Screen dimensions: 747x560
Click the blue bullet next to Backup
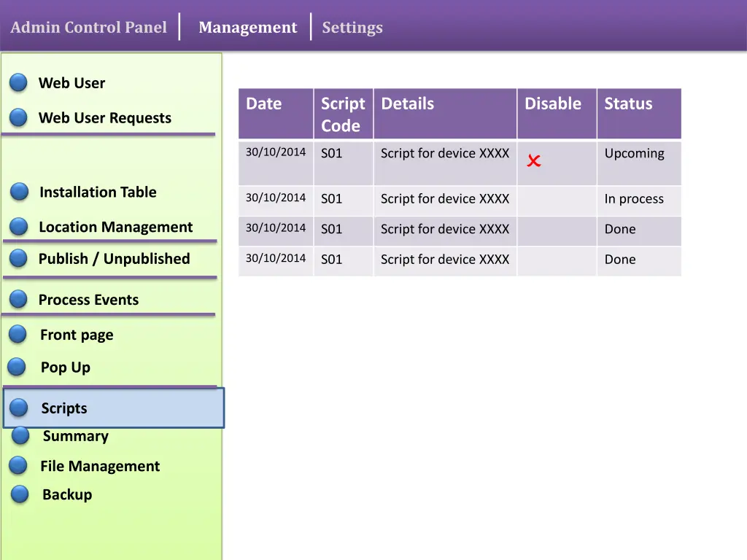(20, 494)
